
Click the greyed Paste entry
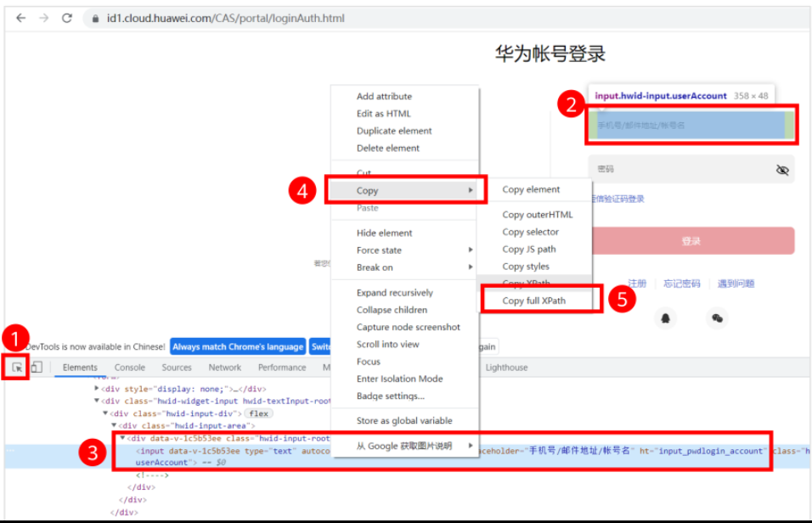[367, 208]
